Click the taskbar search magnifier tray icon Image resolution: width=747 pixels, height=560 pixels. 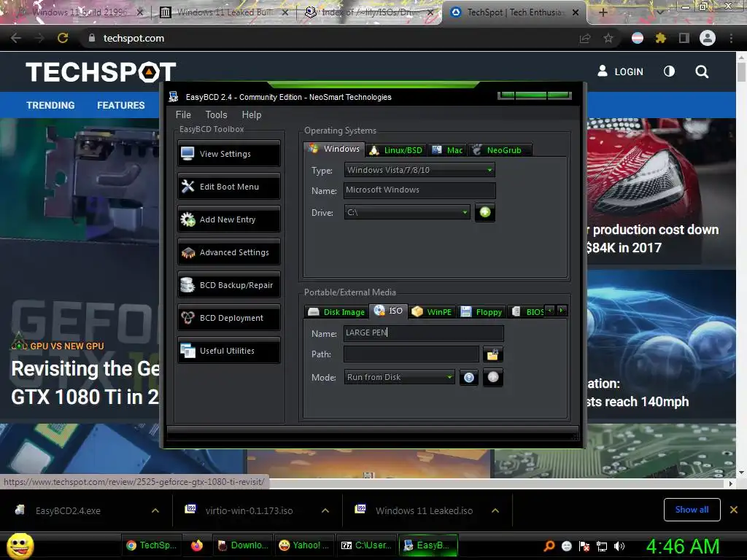tap(549, 546)
